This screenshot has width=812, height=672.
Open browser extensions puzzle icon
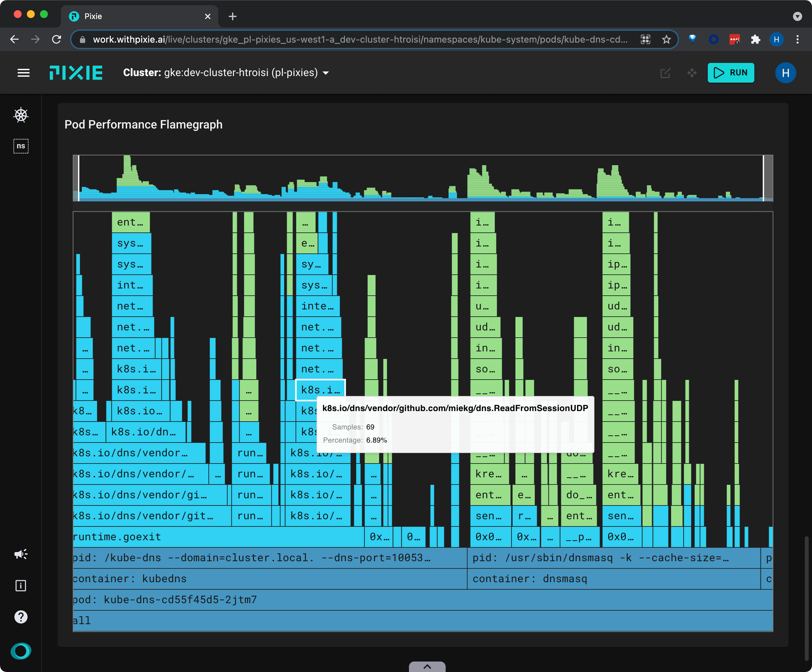755,39
